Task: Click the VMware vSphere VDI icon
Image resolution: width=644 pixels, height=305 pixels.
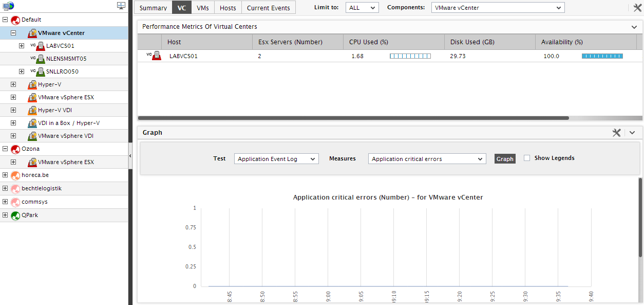Action: click(32, 136)
